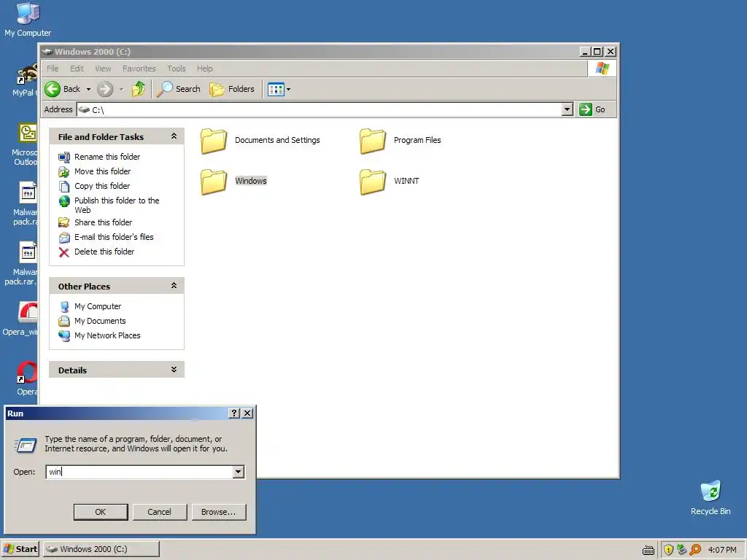Click OK in the Run dialog
This screenshot has height=560, width=747.
point(101,512)
